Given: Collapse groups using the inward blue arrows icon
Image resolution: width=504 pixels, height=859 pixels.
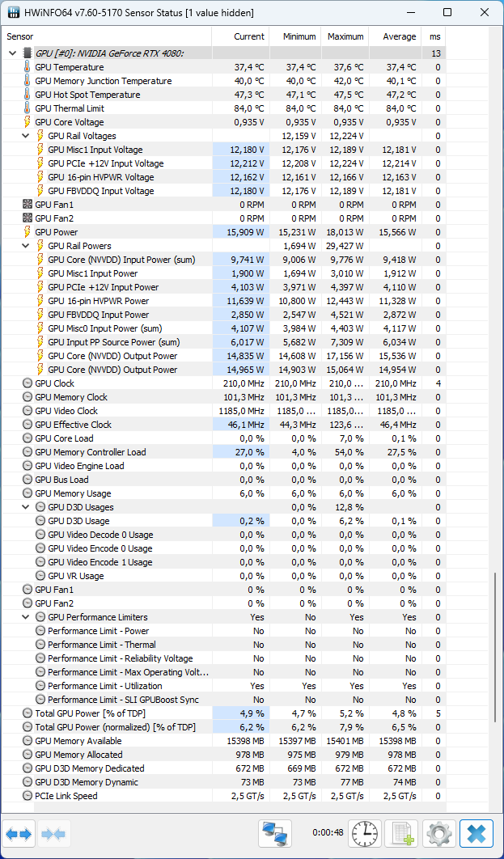Looking at the screenshot, I should tap(53, 833).
